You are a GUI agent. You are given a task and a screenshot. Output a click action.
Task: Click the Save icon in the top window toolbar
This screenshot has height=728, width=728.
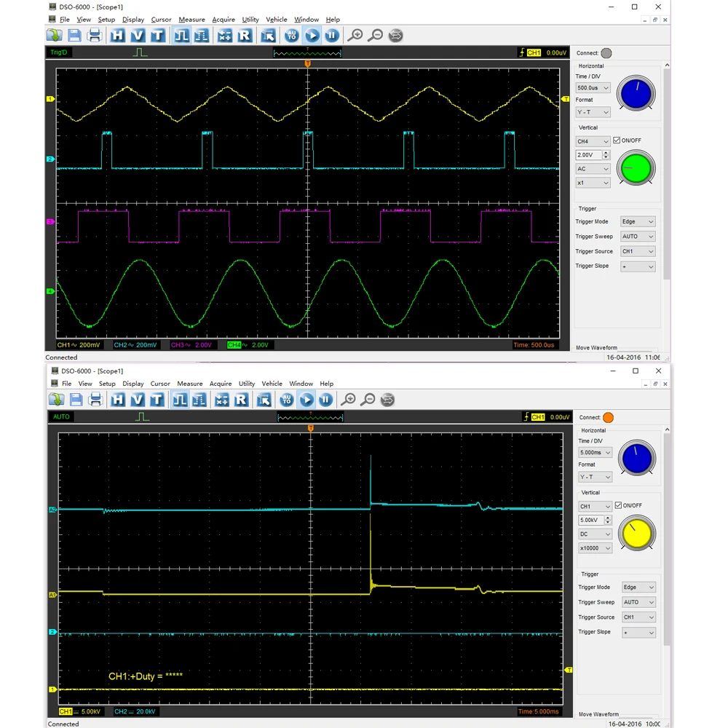[74, 35]
